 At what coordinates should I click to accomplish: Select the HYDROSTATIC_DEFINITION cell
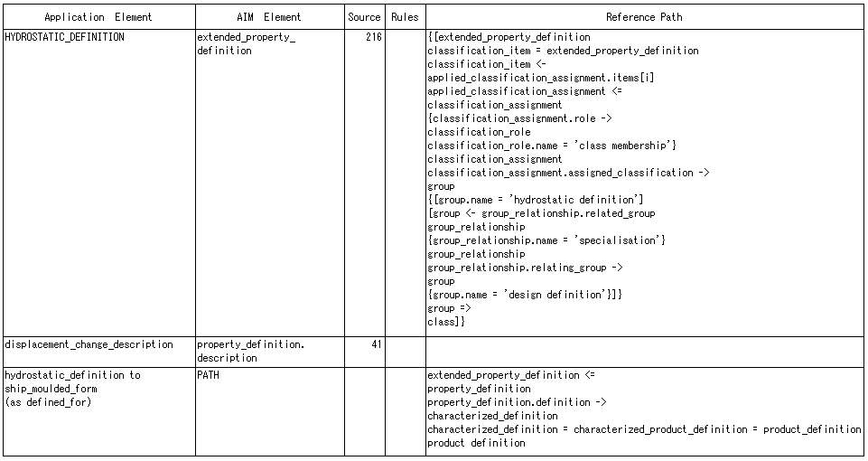(99, 183)
